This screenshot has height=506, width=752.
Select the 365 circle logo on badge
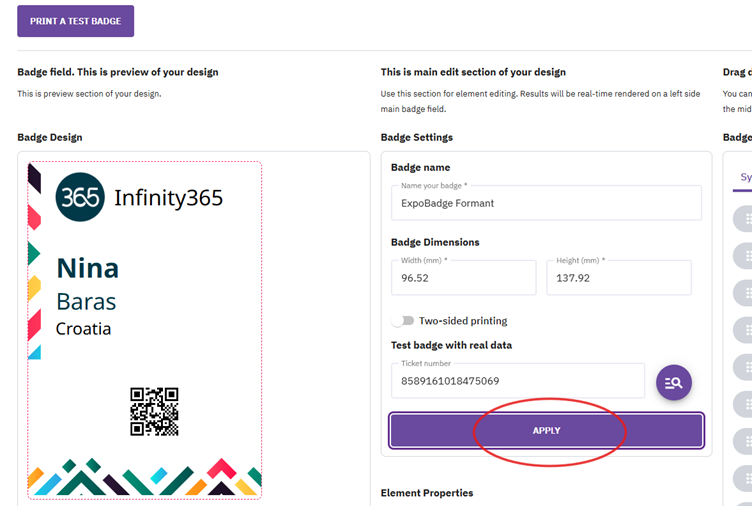pyautogui.click(x=80, y=197)
